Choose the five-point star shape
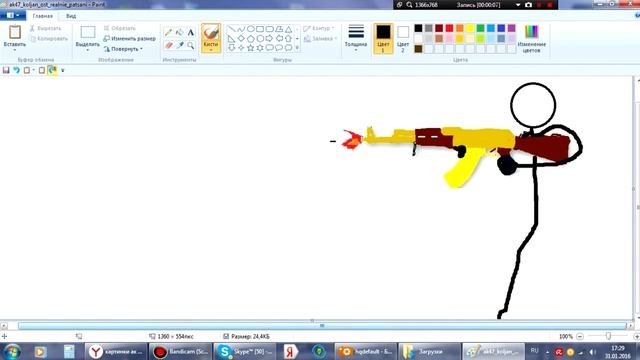This screenshot has width=640, height=360. pyautogui.click(x=251, y=48)
